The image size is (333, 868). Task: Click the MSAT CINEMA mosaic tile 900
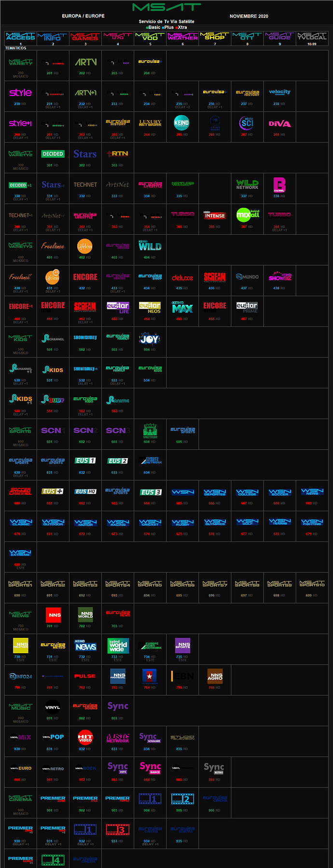[21, 803]
